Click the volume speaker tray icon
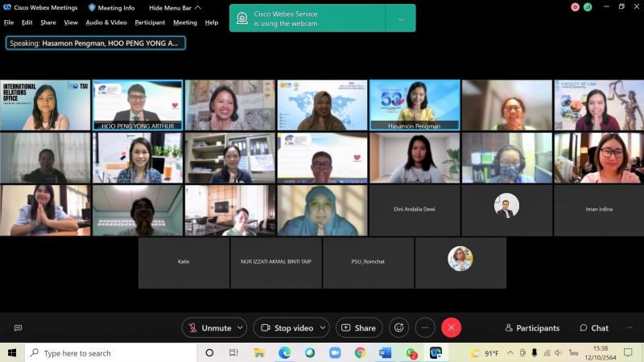The height and width of the screenshot is (362, 644). [559, 352]
